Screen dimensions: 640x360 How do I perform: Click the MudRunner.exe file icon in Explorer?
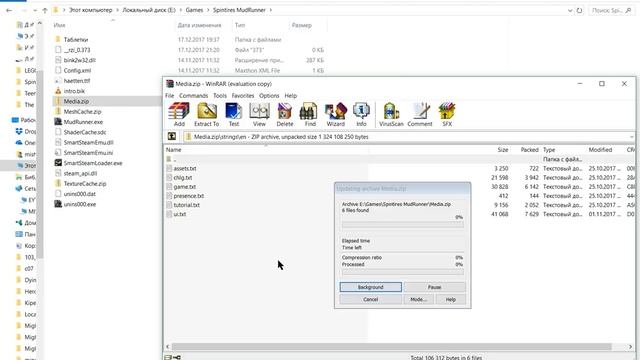click(x=58, y=122)
